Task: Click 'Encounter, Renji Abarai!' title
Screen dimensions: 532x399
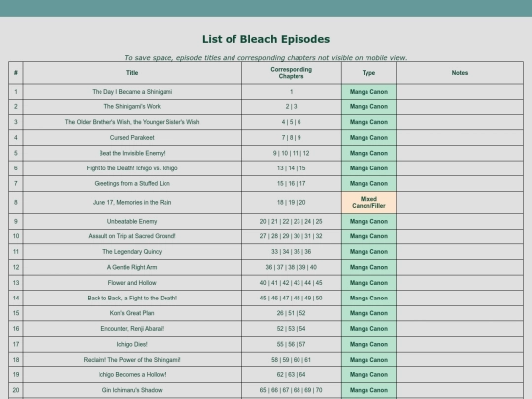Action: click(x=132, y=329)
